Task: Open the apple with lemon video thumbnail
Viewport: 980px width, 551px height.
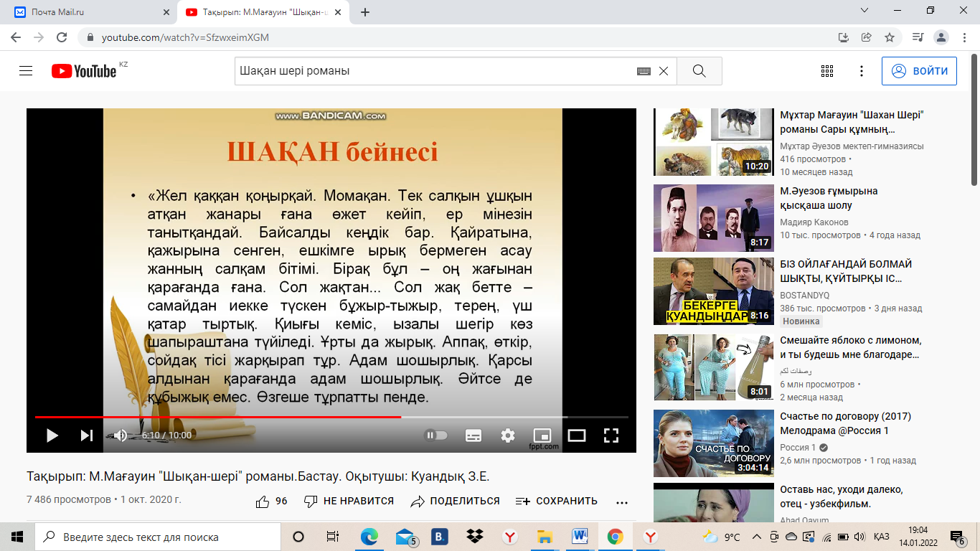Action: click(714, 367)
